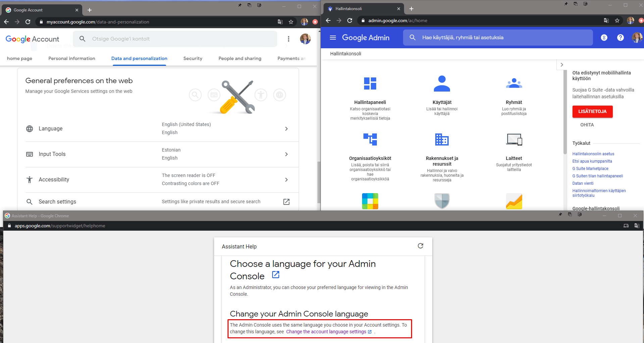Open the Google Account three-dot menu
Viewport: 644px width, 343px height.
(288, 39)
